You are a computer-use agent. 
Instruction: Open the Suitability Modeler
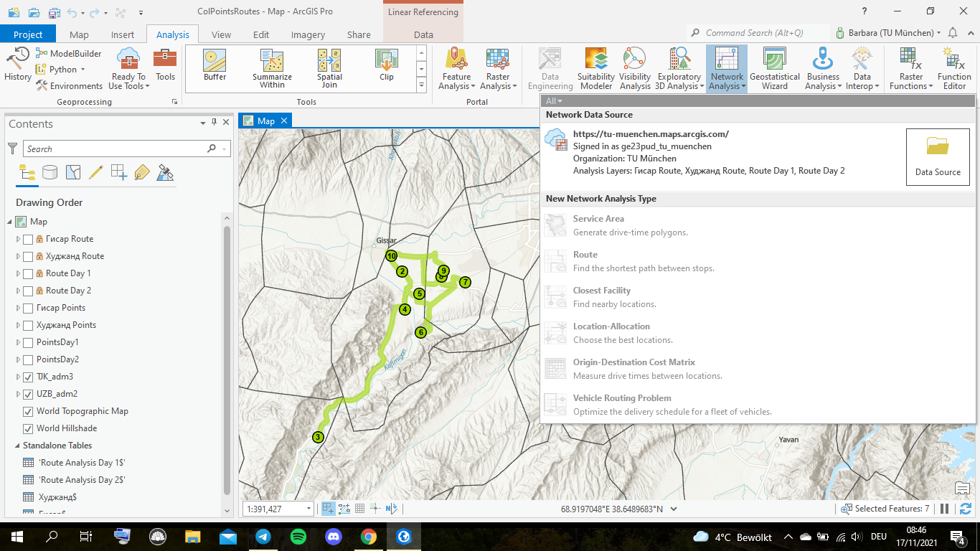[x=596, y=69]
